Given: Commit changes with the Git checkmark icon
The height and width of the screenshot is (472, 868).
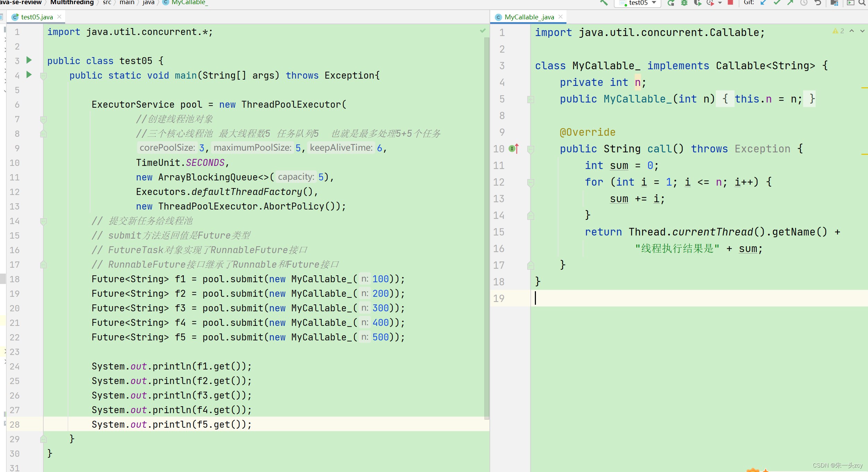Looking at the screenshot, I should 777,3.
